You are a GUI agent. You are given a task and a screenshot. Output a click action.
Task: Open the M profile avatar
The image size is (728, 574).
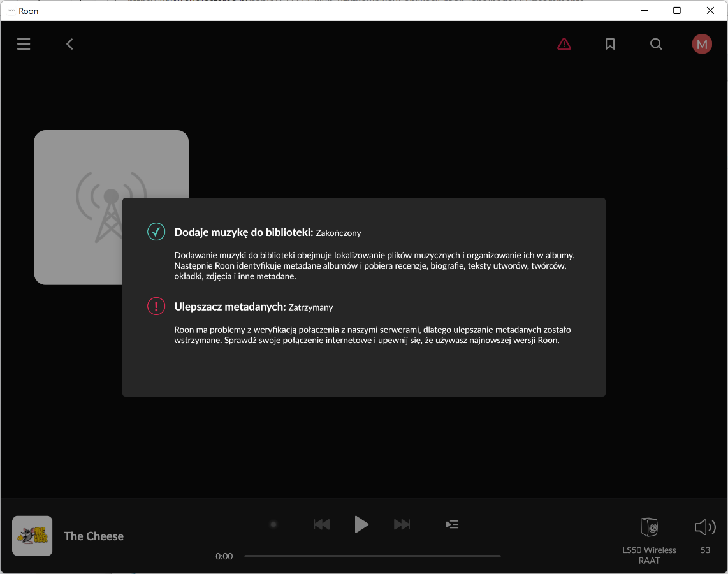pos(702,44)
